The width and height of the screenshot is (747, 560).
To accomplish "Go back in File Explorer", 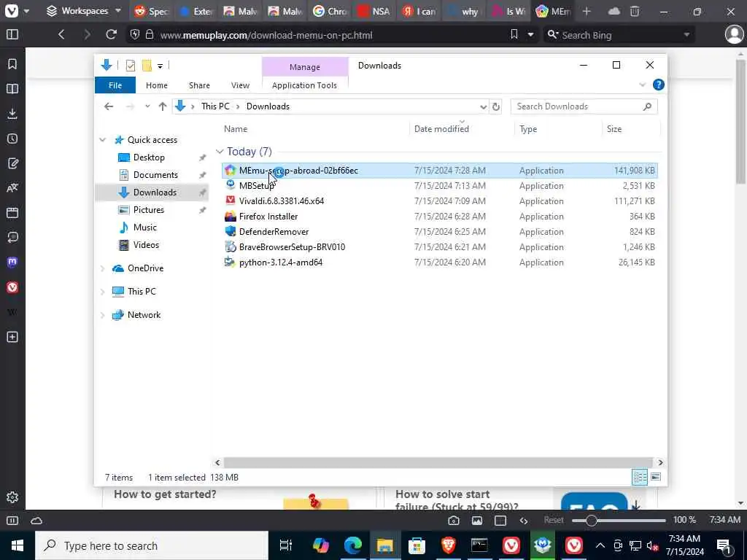I will point(109,106).
